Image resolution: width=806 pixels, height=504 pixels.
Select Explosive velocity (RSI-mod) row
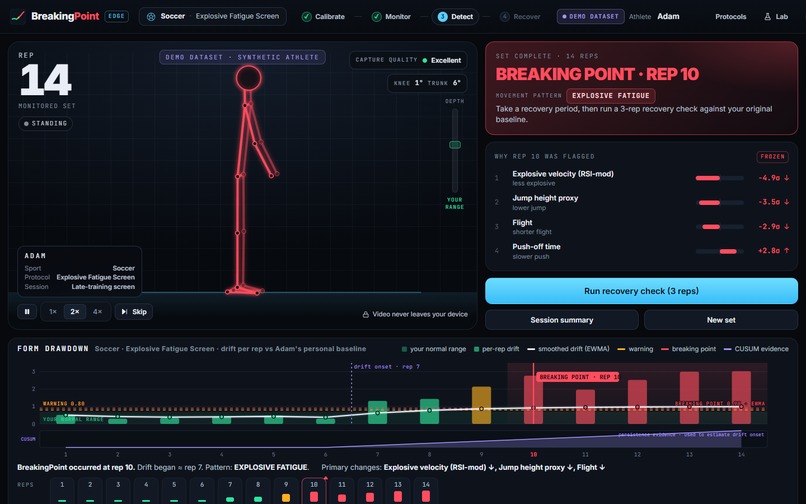pyautogui.click(x=641, y=178)
